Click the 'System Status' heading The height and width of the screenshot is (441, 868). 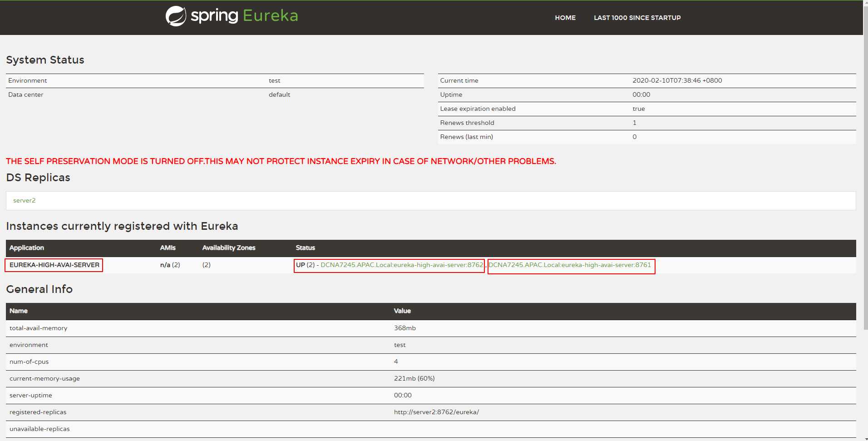click(x=45, y=60)
